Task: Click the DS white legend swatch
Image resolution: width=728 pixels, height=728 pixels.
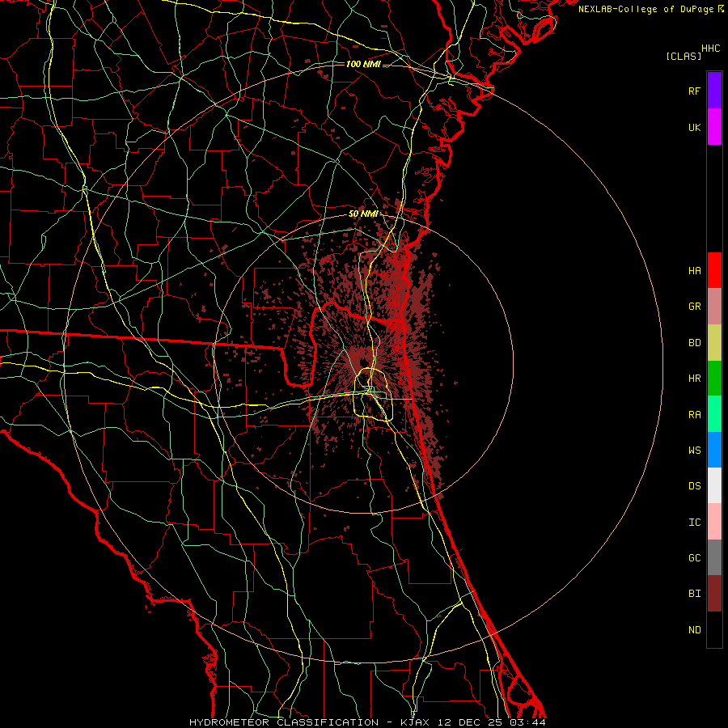Action: (714, 485)
